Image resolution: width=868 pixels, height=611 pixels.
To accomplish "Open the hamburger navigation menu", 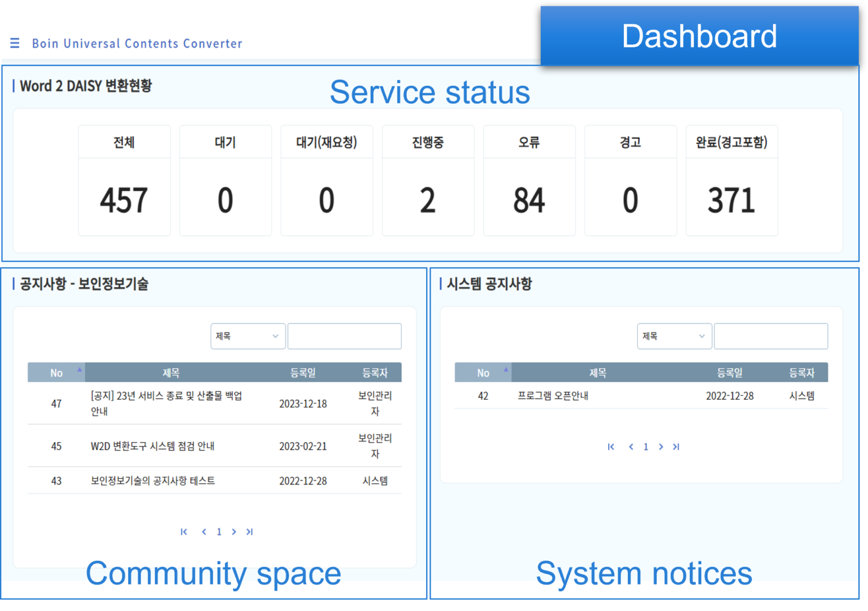I will [x=14, y=43].
